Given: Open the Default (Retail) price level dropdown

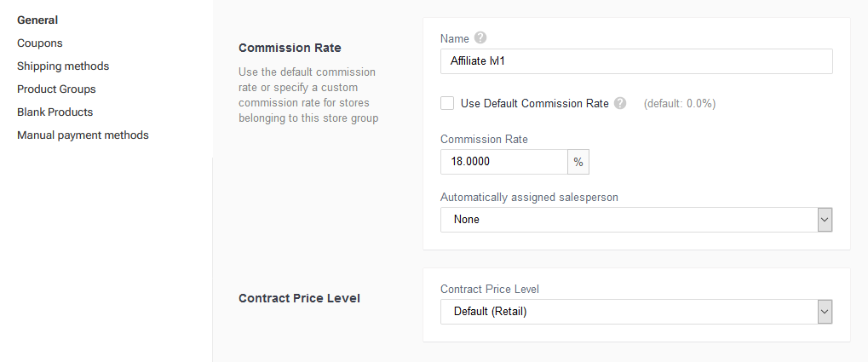Looking at the screenshot, I should click(636, 312).
